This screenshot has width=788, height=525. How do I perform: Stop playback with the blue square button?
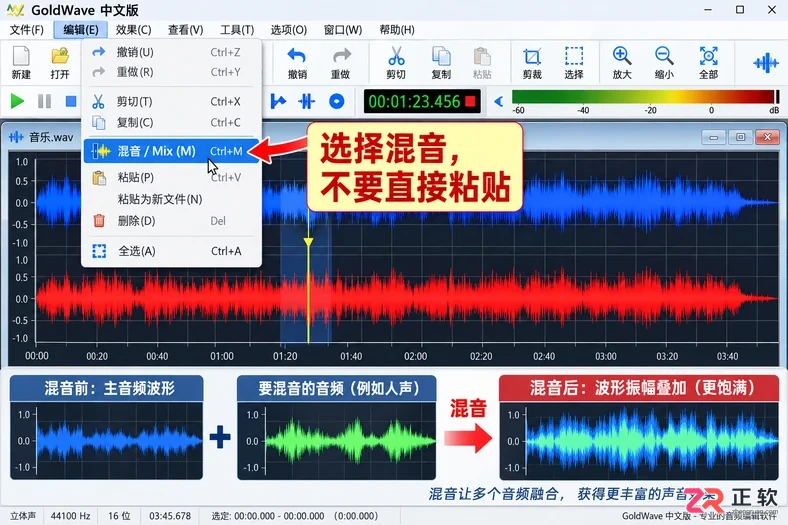[x=71, y=101]
